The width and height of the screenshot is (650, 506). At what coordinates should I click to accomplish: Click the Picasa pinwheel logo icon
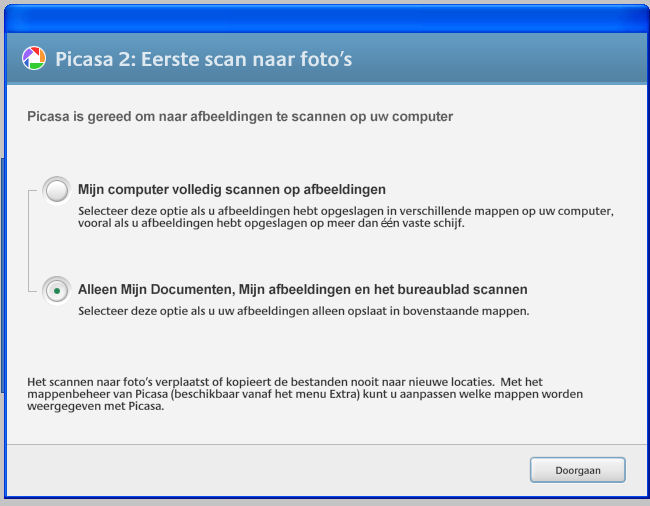click(34, 58)
